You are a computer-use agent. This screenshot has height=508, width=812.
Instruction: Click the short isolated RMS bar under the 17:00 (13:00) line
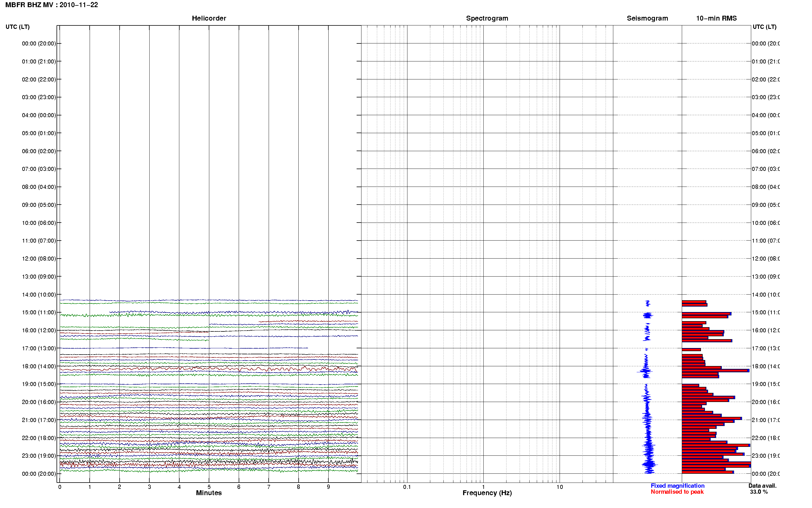point(691,350)
